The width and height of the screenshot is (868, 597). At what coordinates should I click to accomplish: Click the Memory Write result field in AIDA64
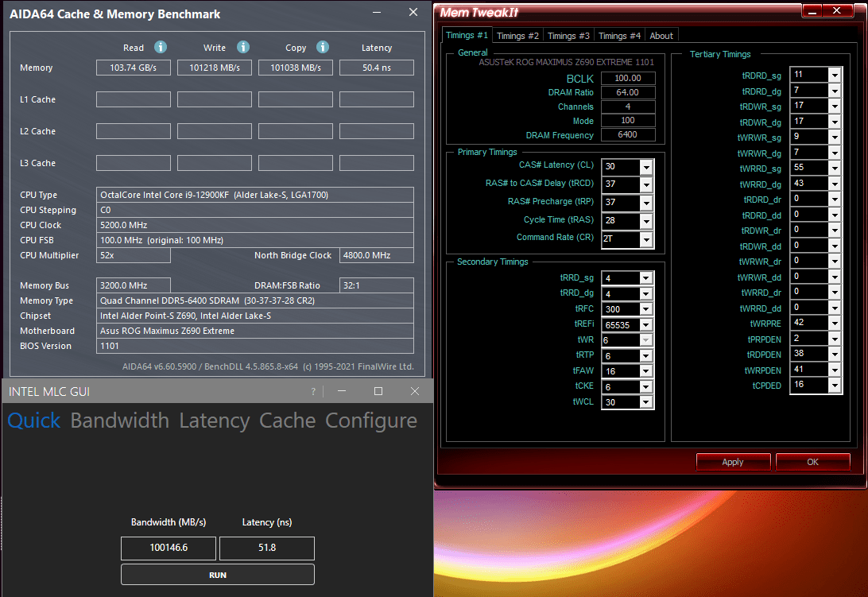(215, 68)
